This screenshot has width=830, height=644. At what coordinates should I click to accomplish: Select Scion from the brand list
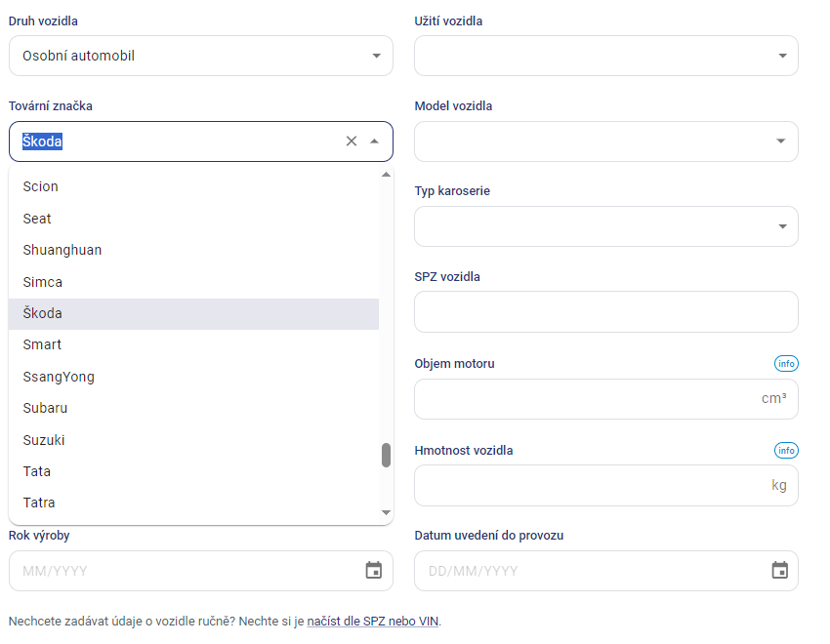click(x=193, y=186)
